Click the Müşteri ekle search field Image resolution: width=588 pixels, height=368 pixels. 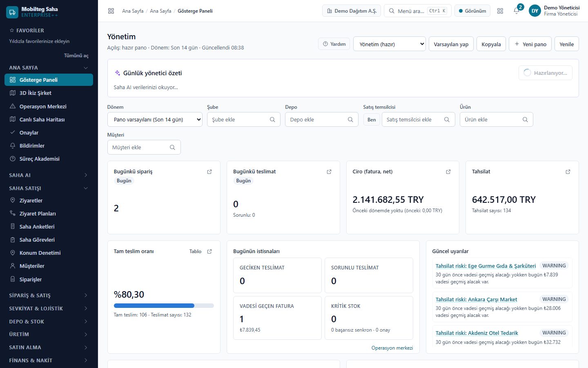click(x=144, y=147)
